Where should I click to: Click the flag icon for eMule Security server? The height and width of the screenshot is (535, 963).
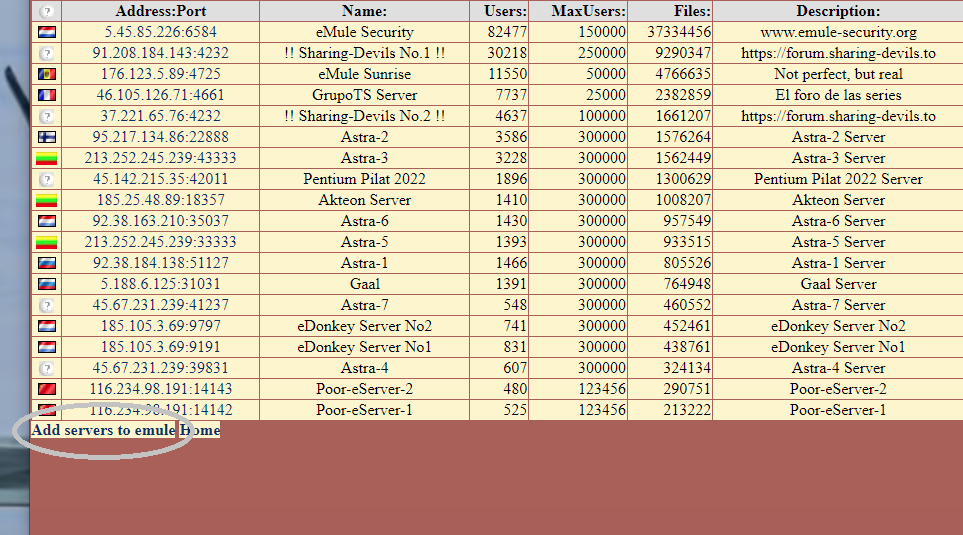[x=47, y=32]
